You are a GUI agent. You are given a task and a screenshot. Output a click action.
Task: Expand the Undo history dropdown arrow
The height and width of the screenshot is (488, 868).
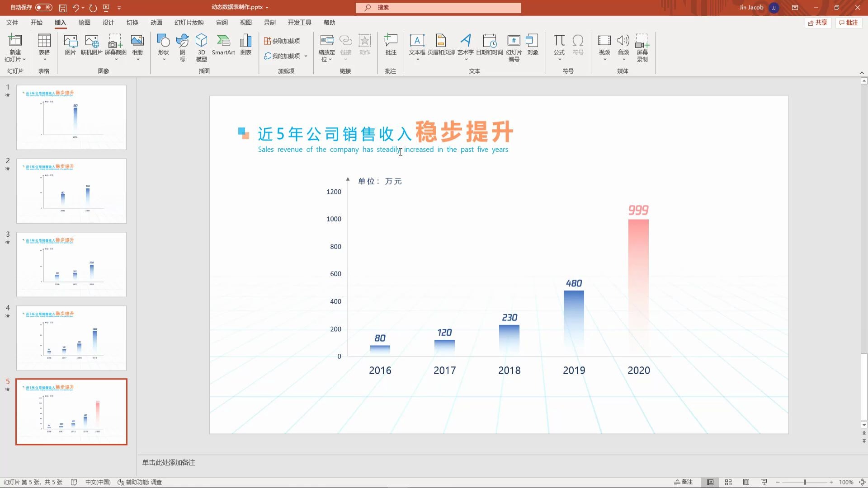pyautogui.click(x=83, y=8)
